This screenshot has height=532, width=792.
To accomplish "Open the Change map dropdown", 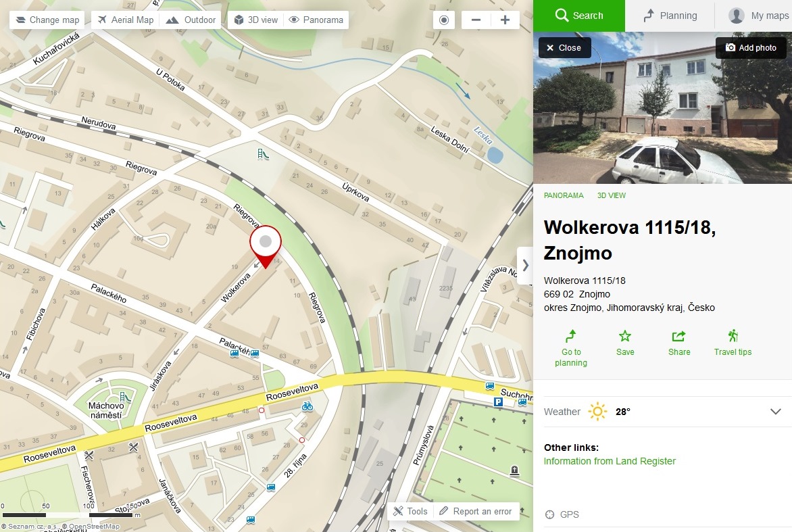I will (x=47, y=20).
